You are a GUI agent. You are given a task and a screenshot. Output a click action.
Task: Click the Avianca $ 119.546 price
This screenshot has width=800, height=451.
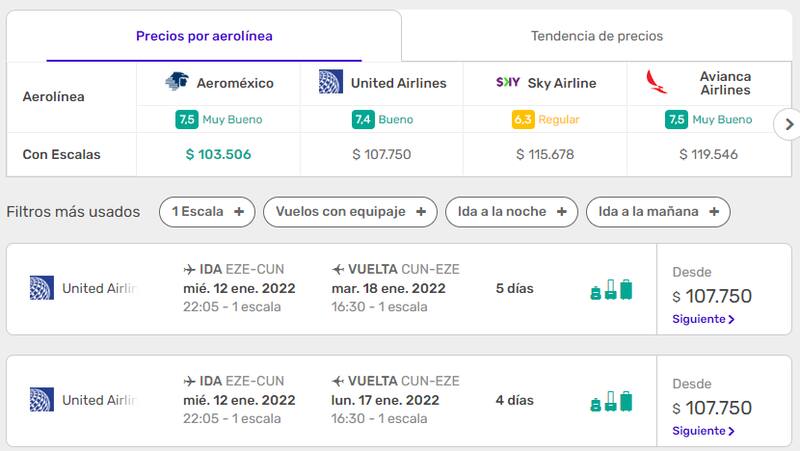tap(709, 155)
